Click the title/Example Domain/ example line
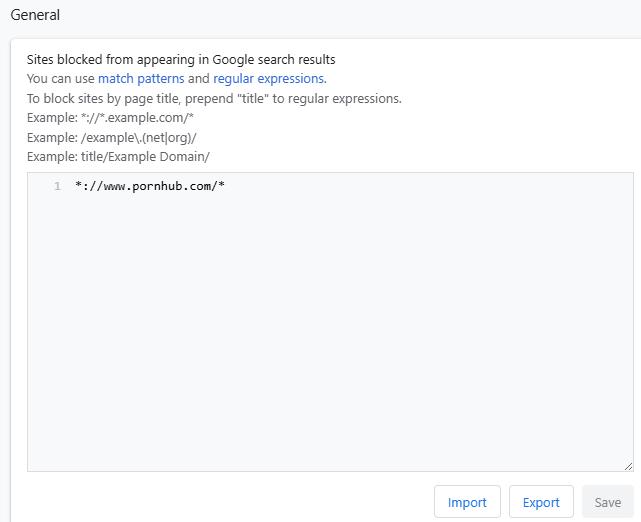Viewport: 641px width, 522px height. click(145, 157)
